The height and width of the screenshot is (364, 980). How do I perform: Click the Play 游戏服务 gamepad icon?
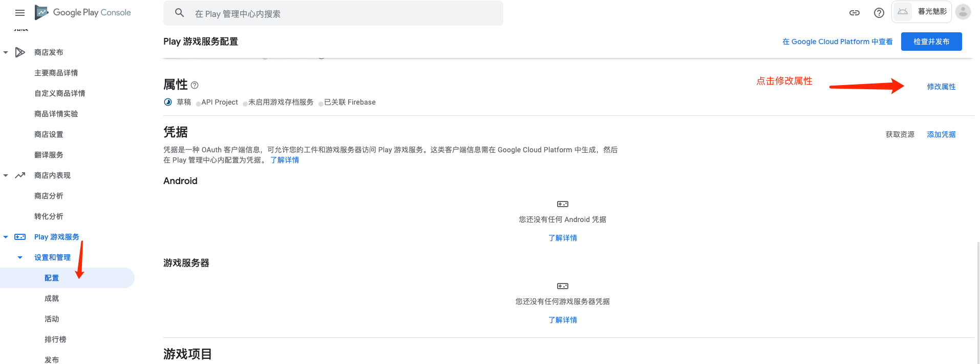point(20,237)
